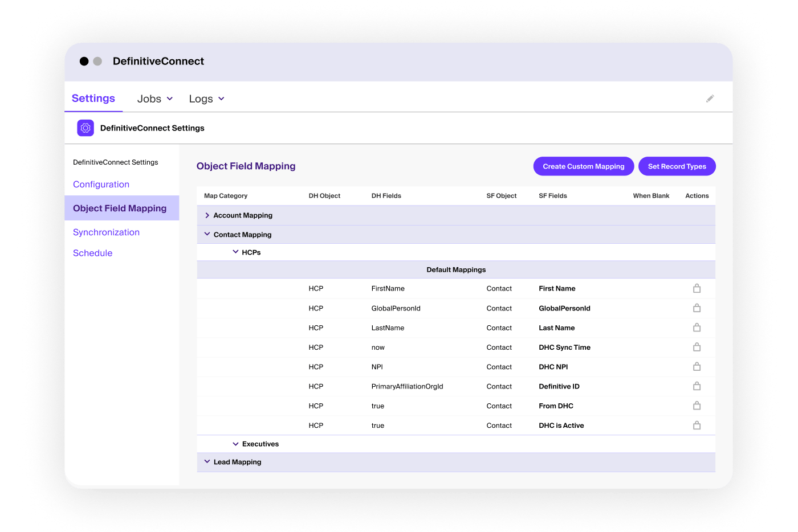Click the From DHC SF field
798x532 pixels.
(x=556, y=406)
